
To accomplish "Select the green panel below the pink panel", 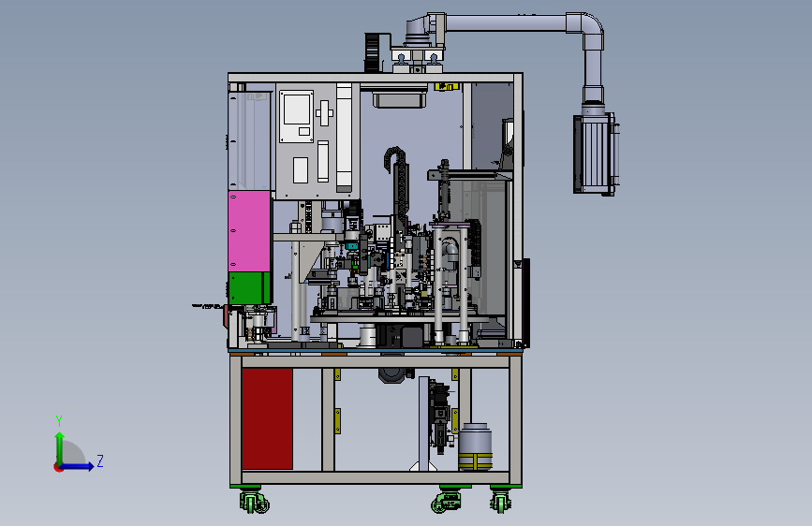I will 249,288.
